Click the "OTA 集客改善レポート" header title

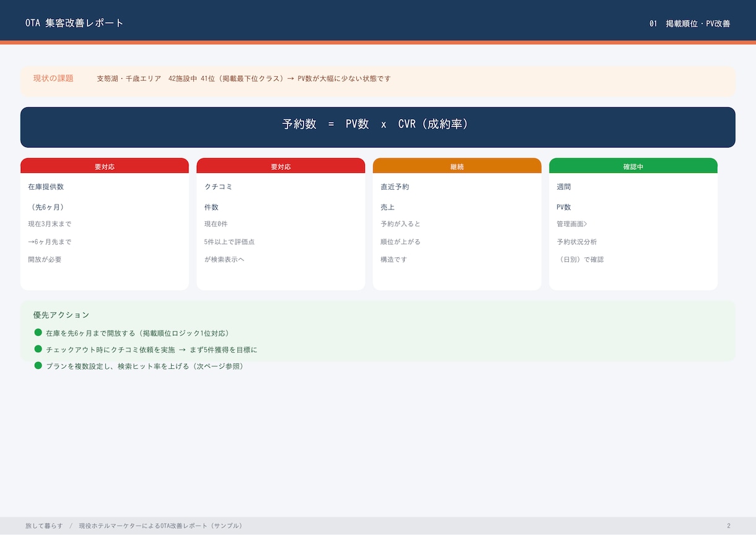pos(75,23)
